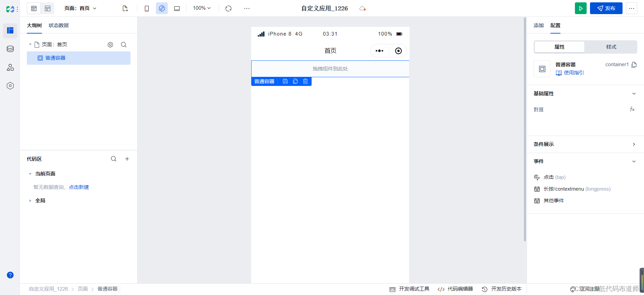
Task: Click the 普通容器 label on component toolbar
Action: (x=264, y=82)
